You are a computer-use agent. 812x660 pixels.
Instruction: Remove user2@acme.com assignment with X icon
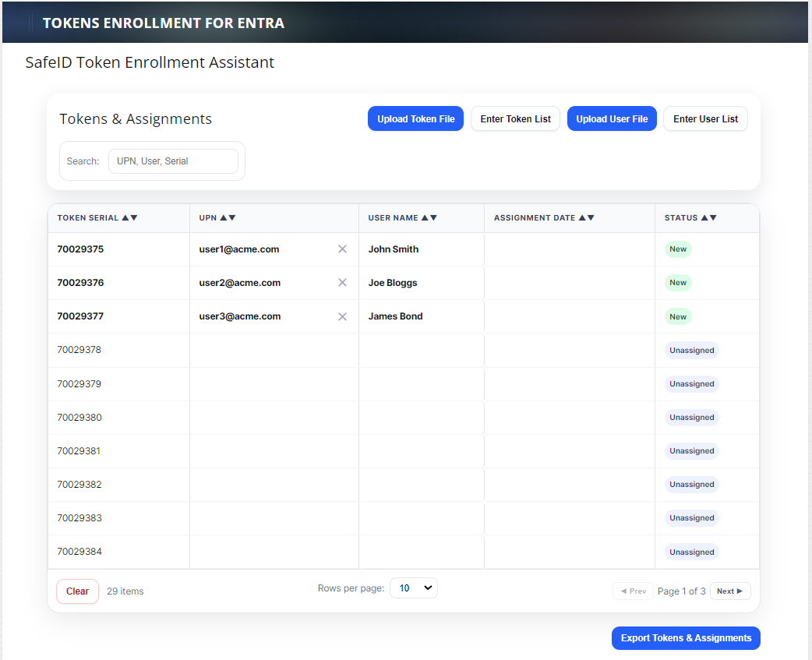[342, 283]
